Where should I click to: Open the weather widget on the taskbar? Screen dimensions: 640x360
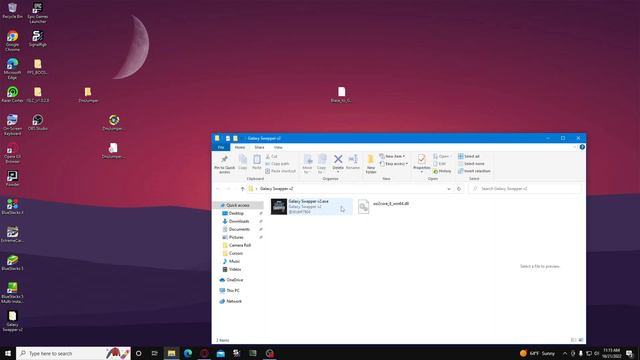pos(538,353)
